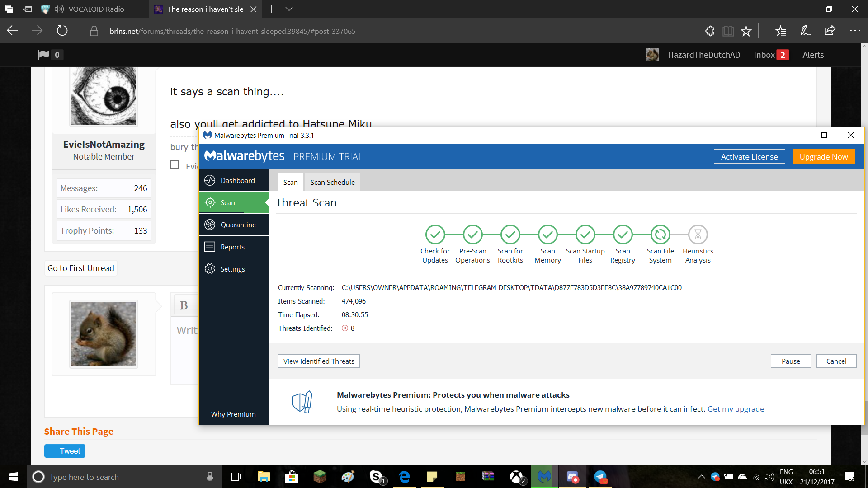This screenshot has width=868, height=488.
Task: Open the Action Center notifications
Action: pyautogui.click(x=849, y=477)
